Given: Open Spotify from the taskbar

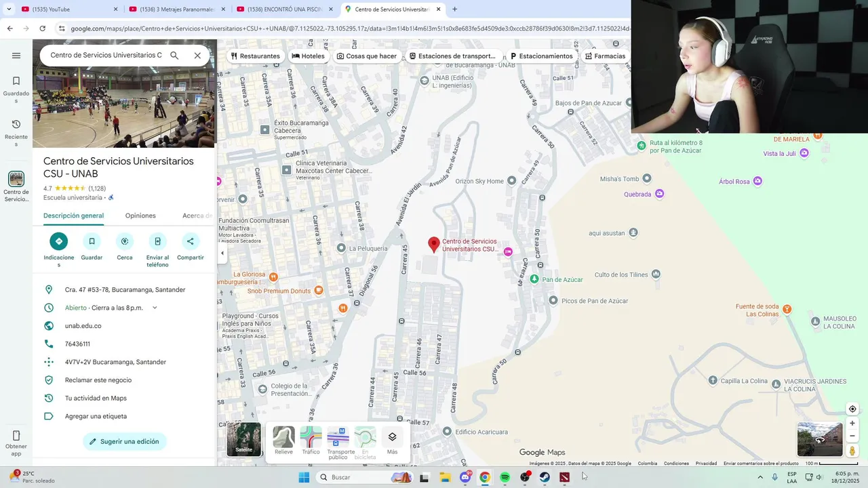Looking at the screenshot, I should pyautogui.click(x=505, y=477).
